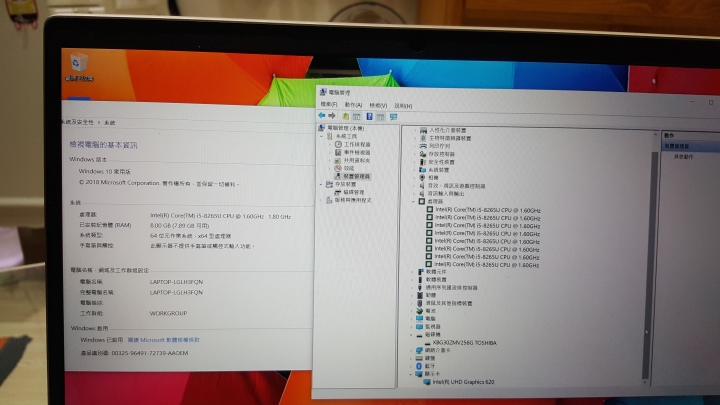Open Microsoft software license terms link
The image size is (720, 405).
pyautogui.click(x=163, y=340)
